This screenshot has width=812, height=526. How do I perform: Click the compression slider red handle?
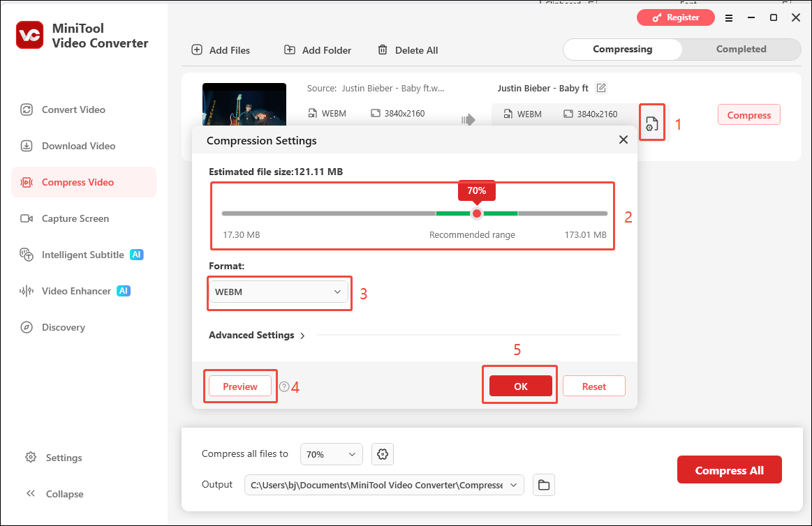[477, 213]
